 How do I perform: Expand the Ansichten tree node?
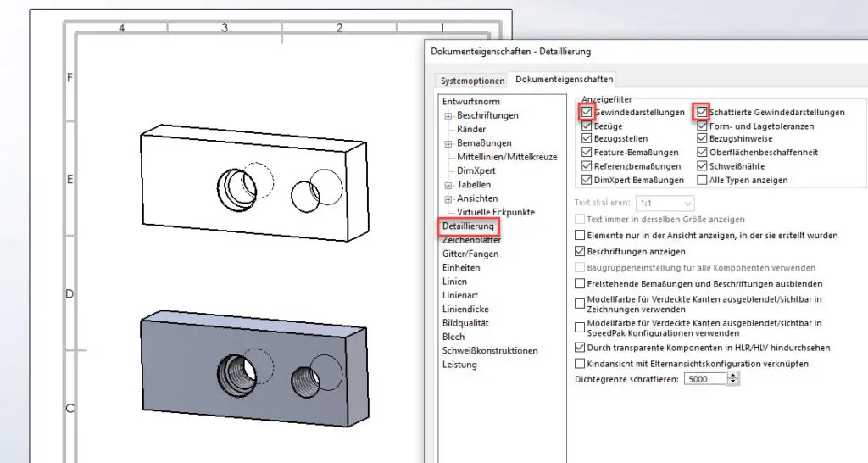pos(448,198)
